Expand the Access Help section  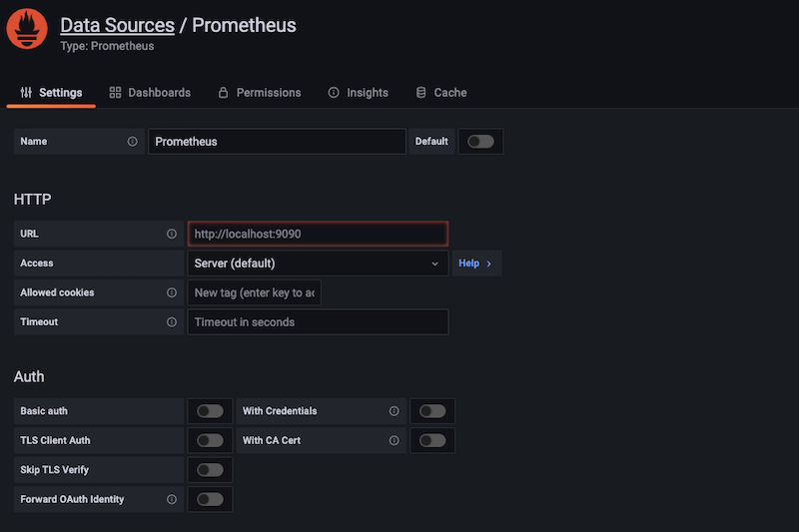[476, 264]
